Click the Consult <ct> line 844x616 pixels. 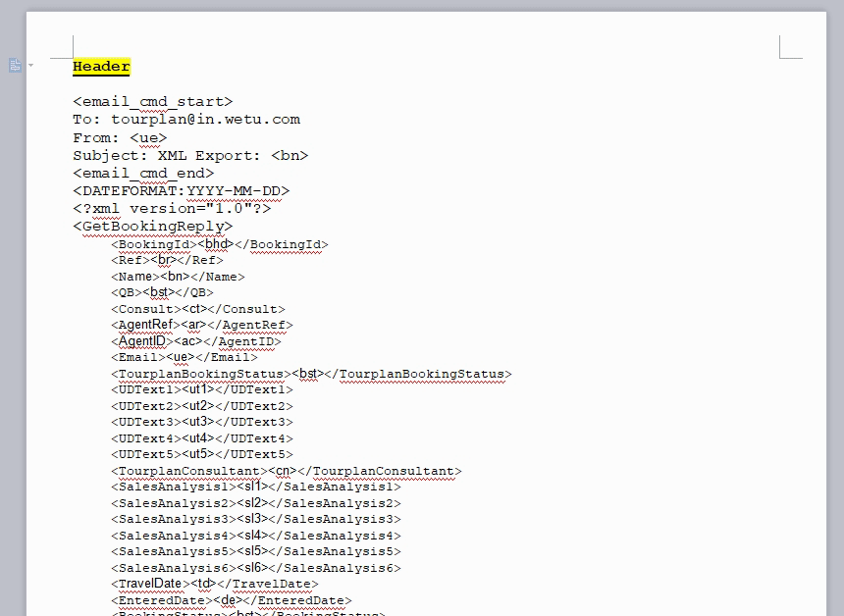[198, 309]
